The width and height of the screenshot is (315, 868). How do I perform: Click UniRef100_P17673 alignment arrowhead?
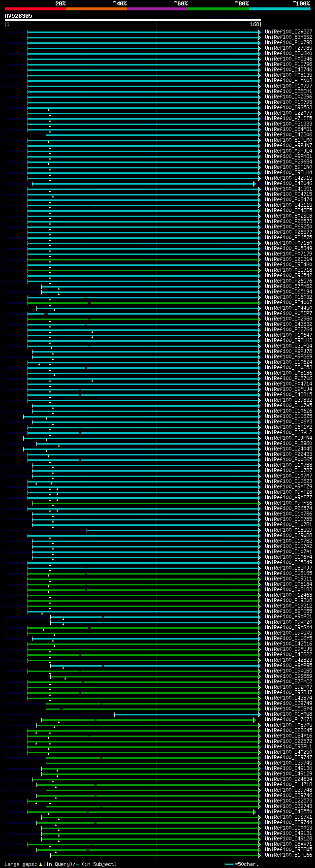point(255,720)
